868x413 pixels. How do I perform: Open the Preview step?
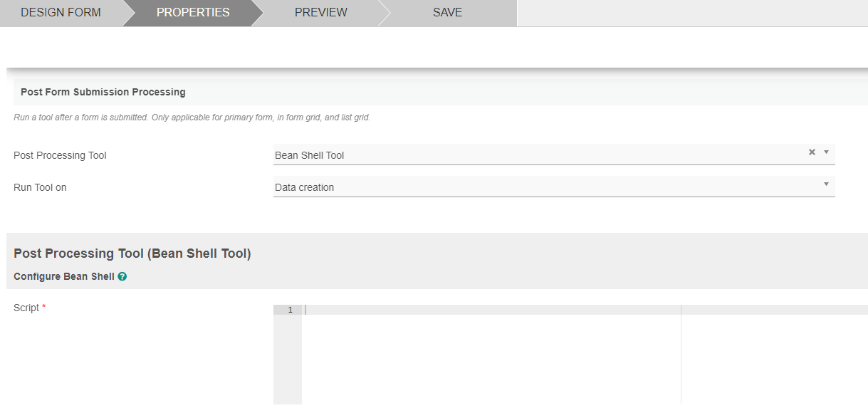(320, 13)
